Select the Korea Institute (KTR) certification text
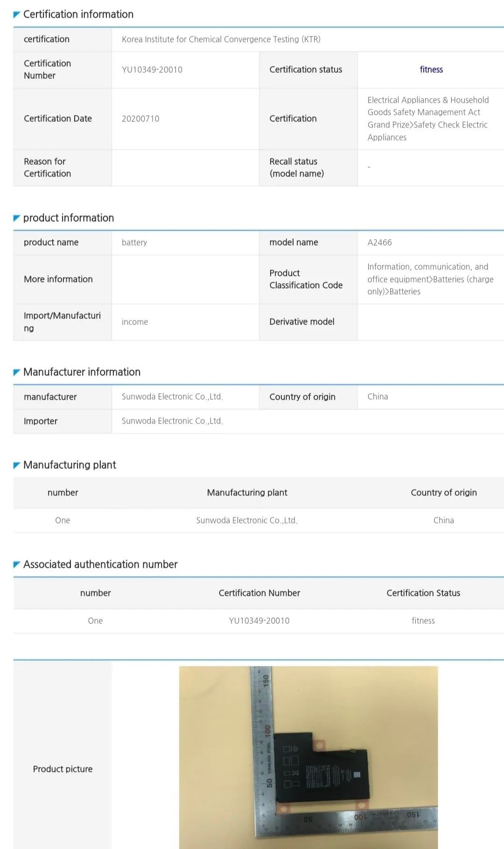 (221, 39)
